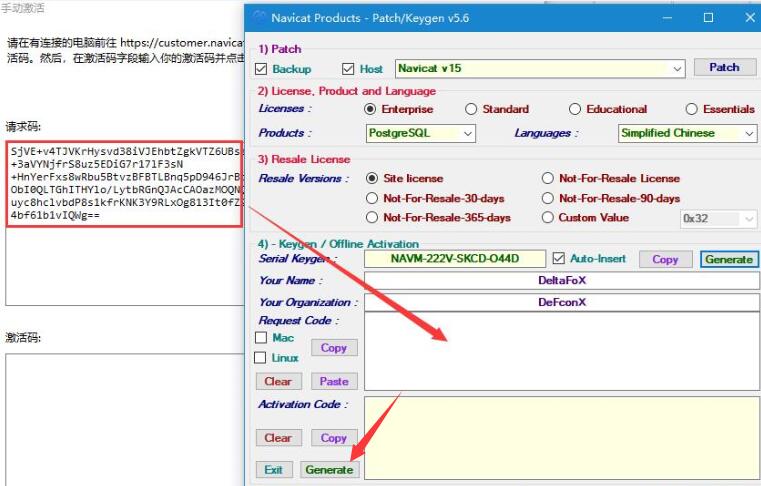Screen dimensions: 761x486
Task: Toggle the Mac checkbox
Action: coord(261,337)
